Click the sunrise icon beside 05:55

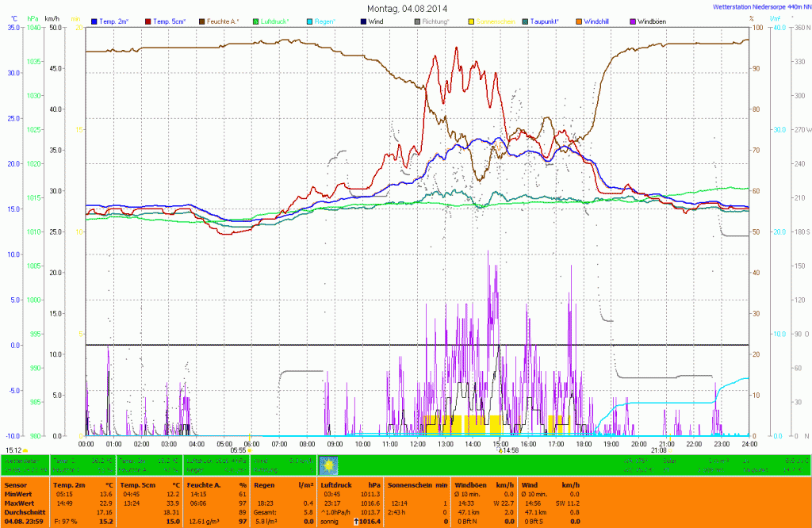pos(251,450)
